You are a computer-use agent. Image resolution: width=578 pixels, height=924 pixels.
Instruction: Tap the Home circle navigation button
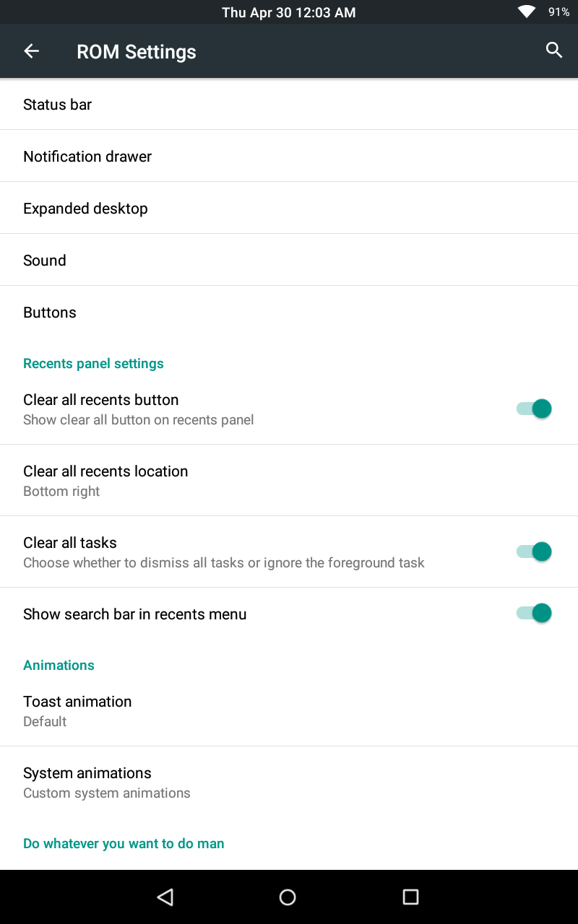coord(288,897)
